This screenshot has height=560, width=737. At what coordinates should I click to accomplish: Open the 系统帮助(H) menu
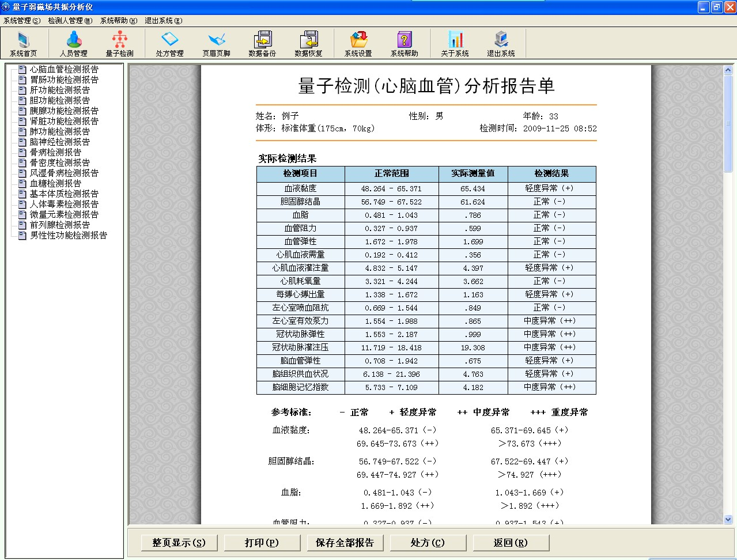point(119,20)
